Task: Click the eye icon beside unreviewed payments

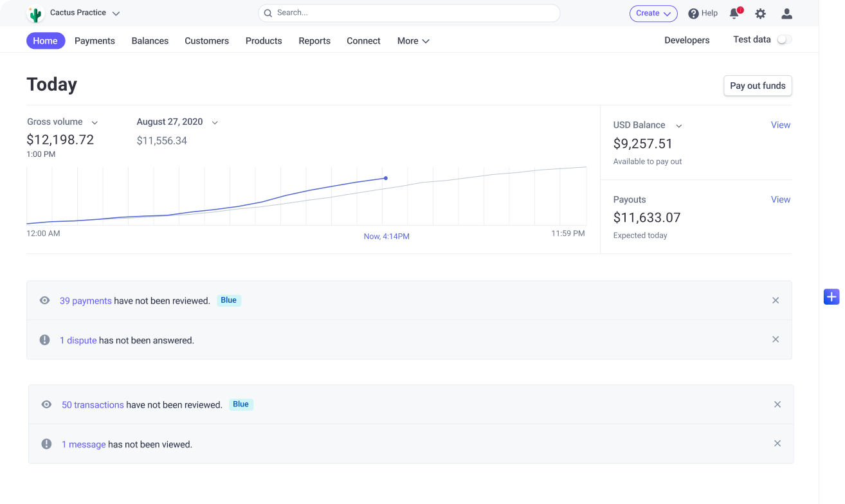Action: click(44, 300)
